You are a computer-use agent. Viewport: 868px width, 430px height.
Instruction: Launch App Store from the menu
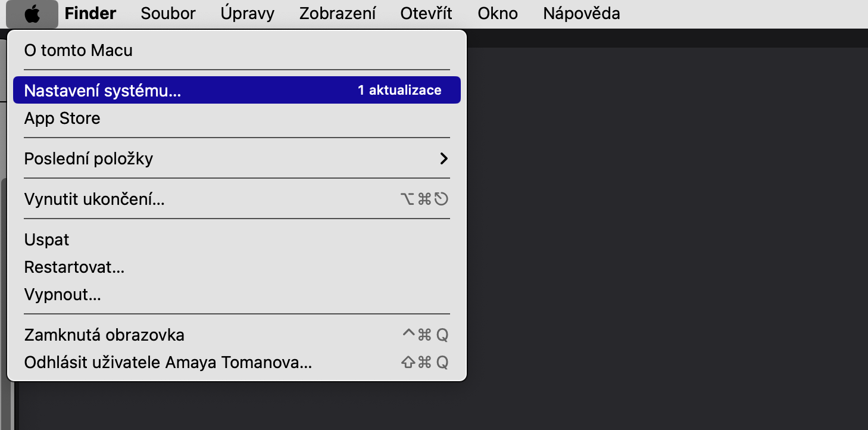[x=62, y=119]
